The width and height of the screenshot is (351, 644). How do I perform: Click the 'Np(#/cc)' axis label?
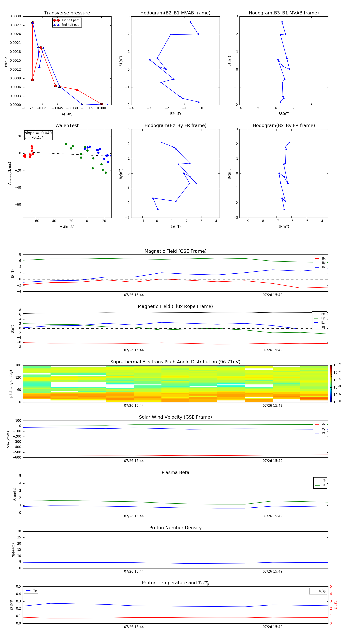(x=13, y=550)
